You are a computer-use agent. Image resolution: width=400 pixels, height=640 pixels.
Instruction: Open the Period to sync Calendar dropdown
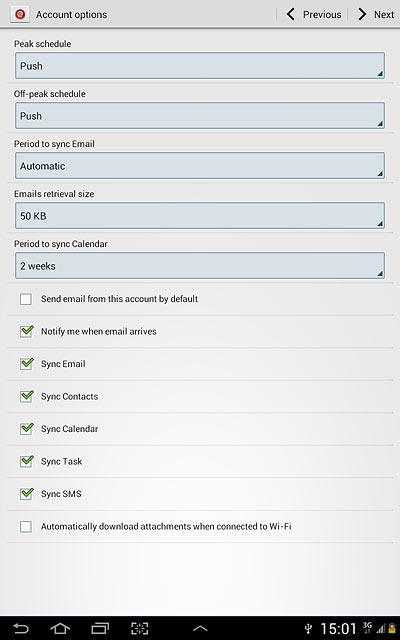click(200, 265)
